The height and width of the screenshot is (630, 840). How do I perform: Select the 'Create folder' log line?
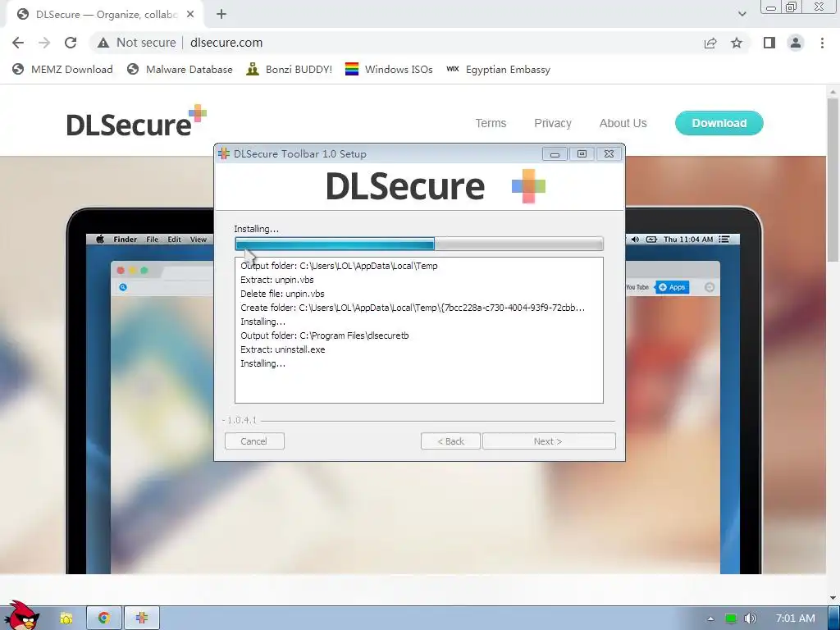tap(413, 308)
